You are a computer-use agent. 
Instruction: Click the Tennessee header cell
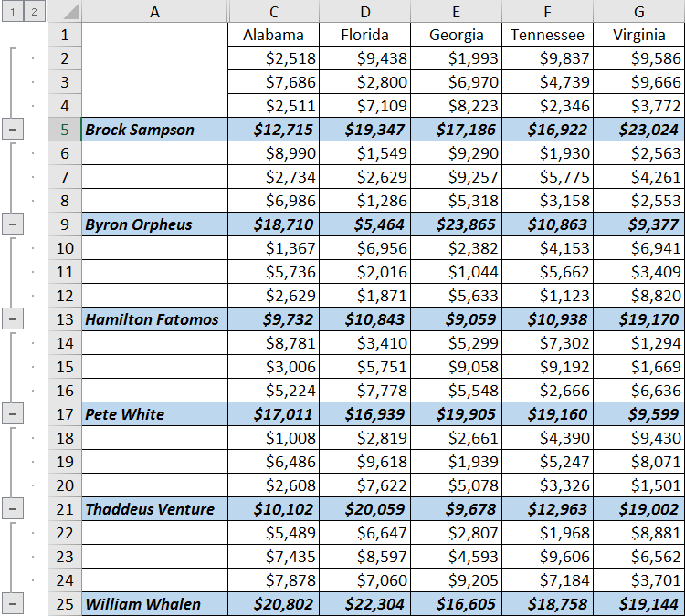[547, 35]
